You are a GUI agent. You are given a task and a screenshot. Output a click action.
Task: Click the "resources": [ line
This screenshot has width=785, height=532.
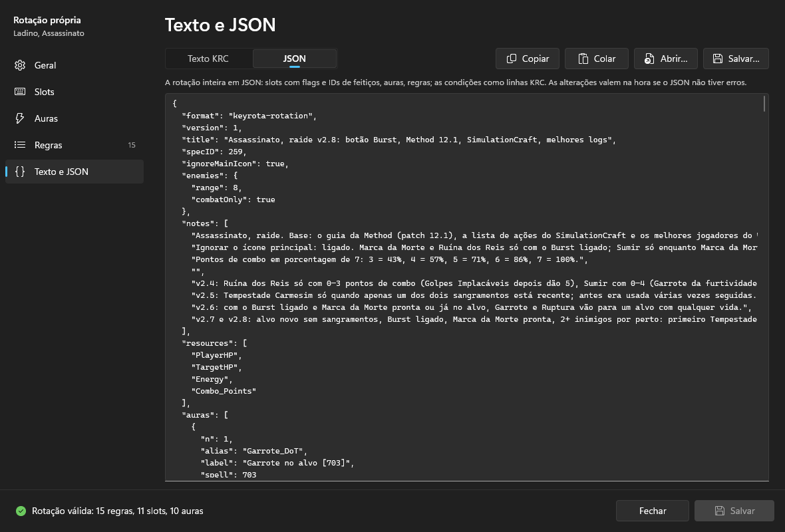click(x=214, y=343)
